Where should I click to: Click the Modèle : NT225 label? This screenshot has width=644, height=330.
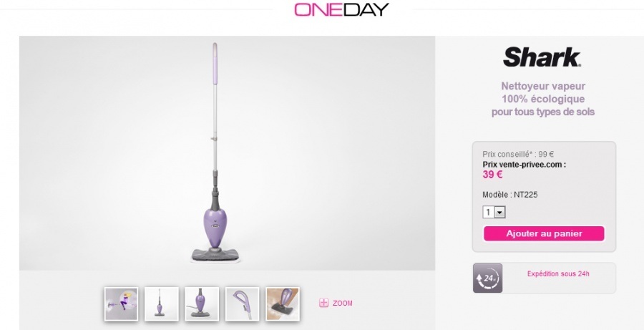[509, 195]
